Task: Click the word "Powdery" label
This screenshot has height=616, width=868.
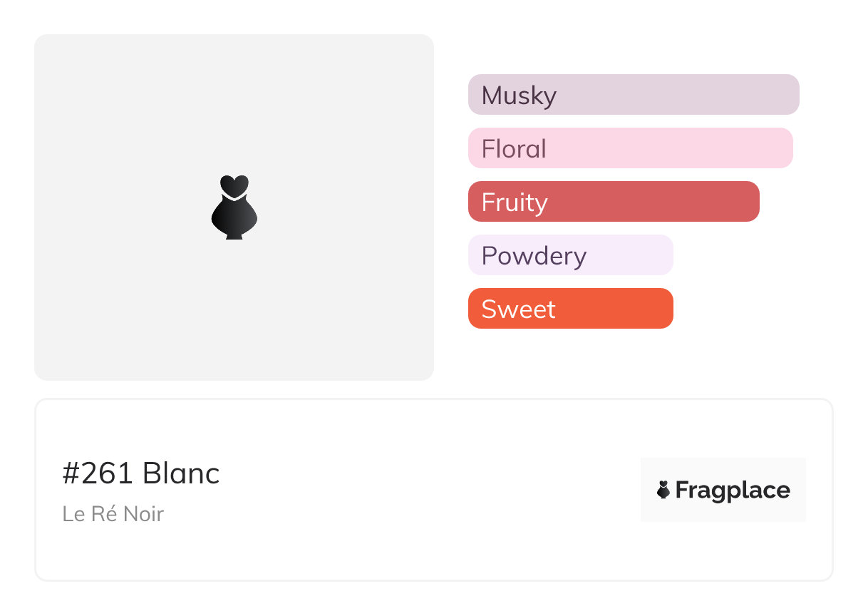Action: pyautogui.click(x=534, y=256)
